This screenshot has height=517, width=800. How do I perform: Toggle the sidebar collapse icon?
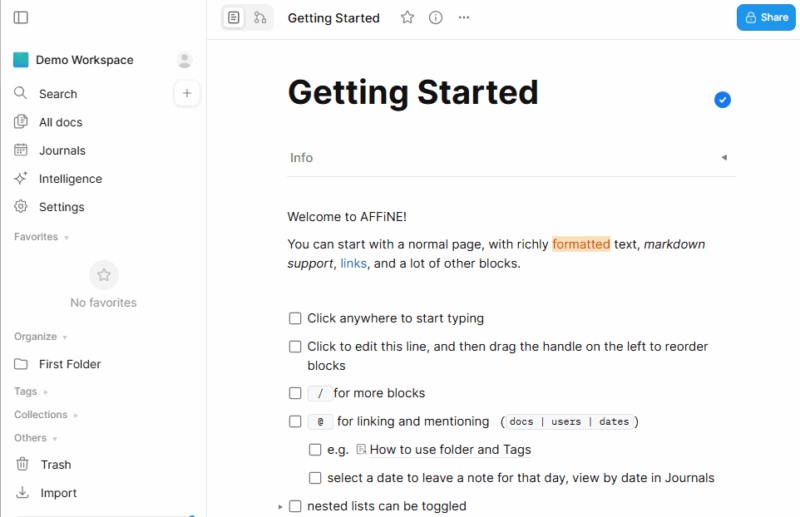[21, 18]
